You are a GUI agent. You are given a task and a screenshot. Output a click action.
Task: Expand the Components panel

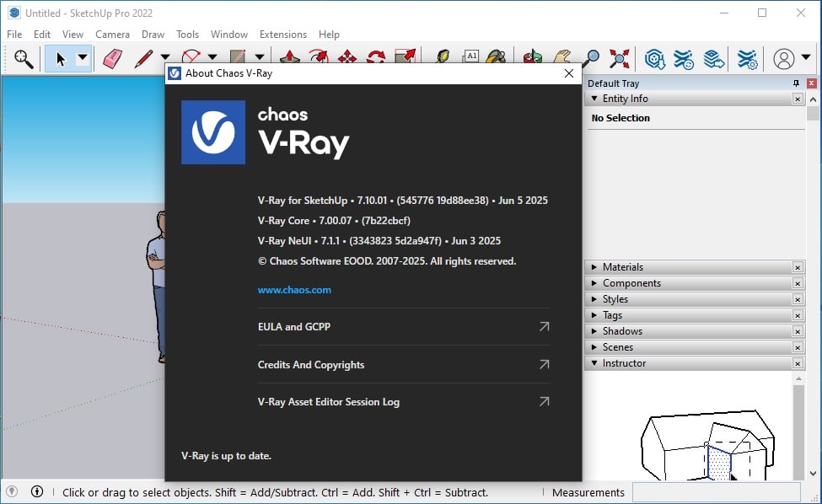pyautogui.click(x=594, y=283)
